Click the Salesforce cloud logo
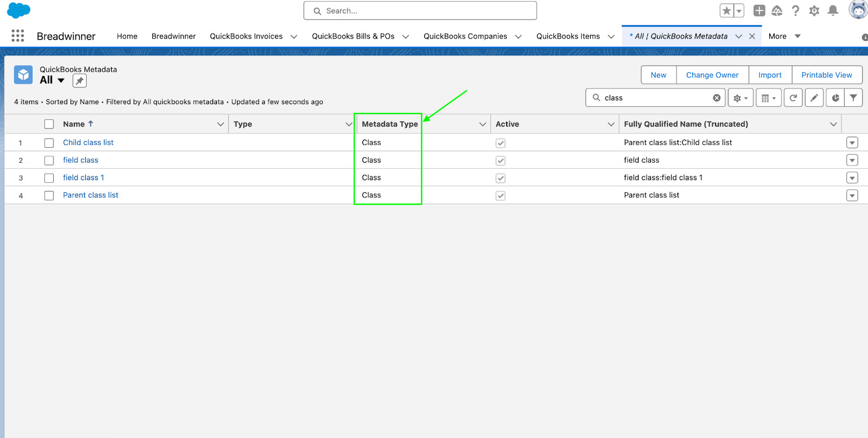Image resolution: width=868 pixels, height=438 pixels. click(19, 10)
